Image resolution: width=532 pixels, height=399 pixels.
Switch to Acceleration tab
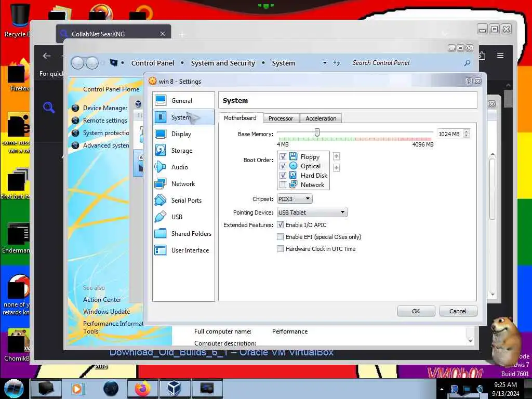pos(321,118)
